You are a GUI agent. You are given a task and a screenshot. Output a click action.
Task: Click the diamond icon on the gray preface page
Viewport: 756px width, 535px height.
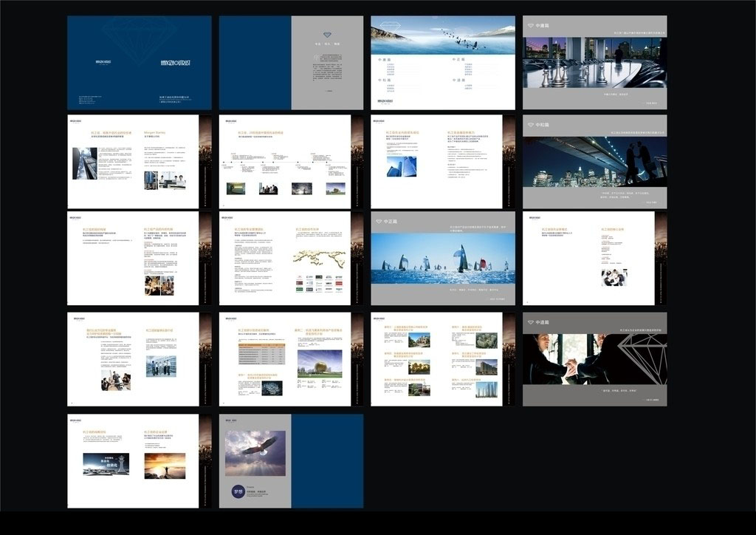point(327,33)
